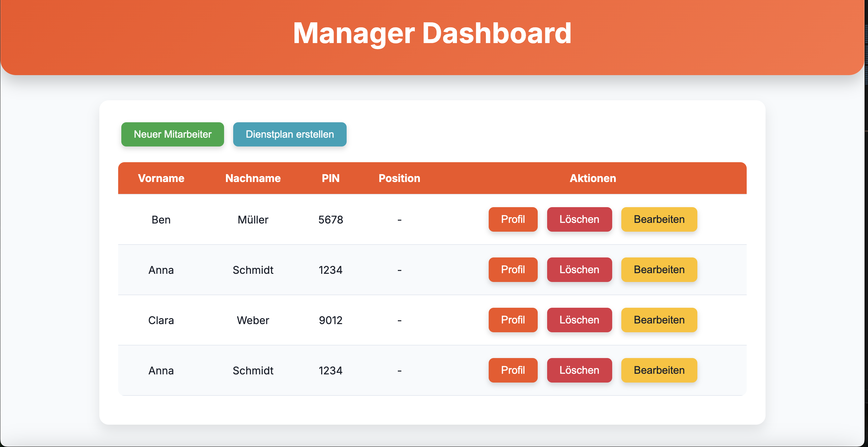Click the PIN column header
868x447 pixels.
point(331,178)
